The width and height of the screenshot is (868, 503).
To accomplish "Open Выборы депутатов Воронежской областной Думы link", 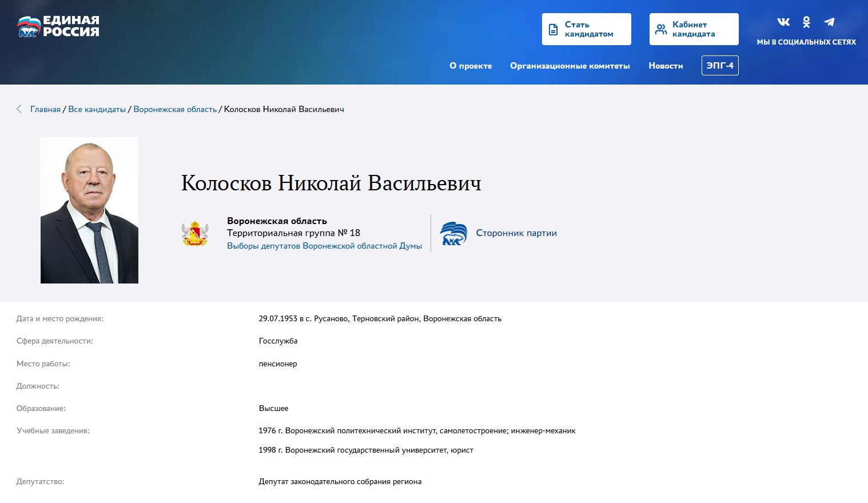I will point(324,246).
